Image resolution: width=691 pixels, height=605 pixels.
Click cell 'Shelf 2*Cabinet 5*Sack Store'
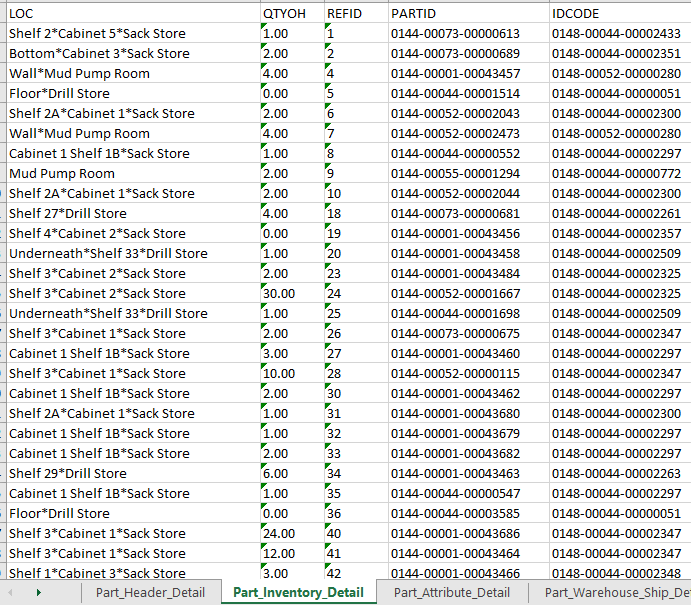(x=133, y=33)
